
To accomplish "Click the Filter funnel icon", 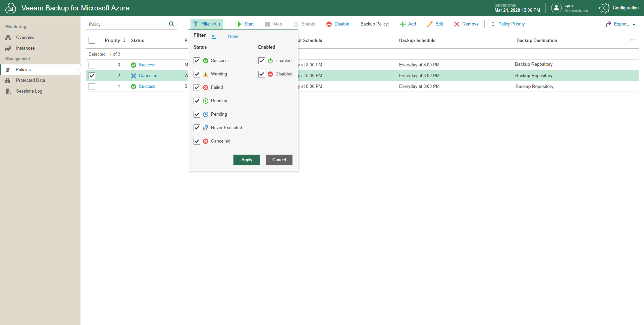I will pyautogui.click(x=196, y=24).
